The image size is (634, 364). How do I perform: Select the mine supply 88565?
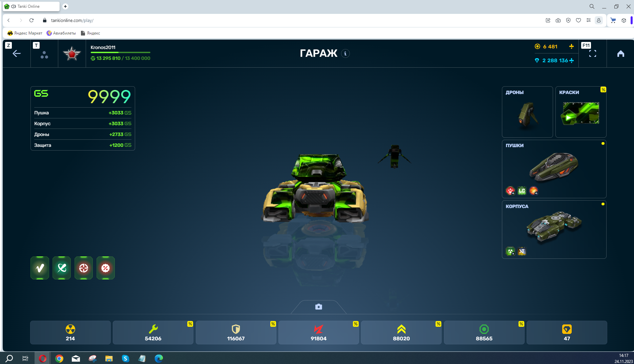pos(484,333)
